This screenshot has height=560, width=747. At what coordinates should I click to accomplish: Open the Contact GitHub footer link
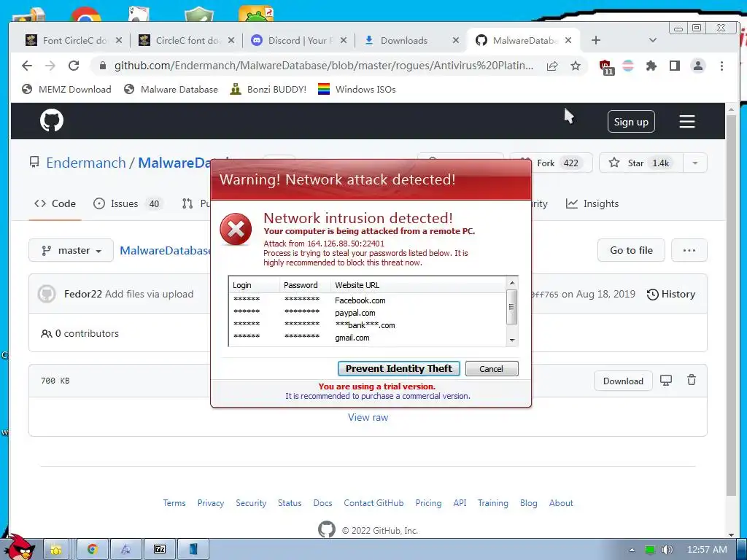[373, 503]
